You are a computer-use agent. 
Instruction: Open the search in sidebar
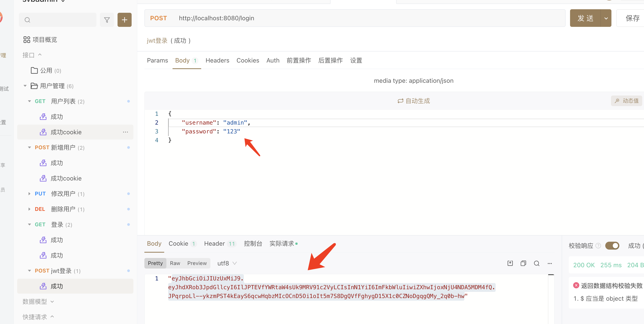pyautogui.click(x=27, y=20)
